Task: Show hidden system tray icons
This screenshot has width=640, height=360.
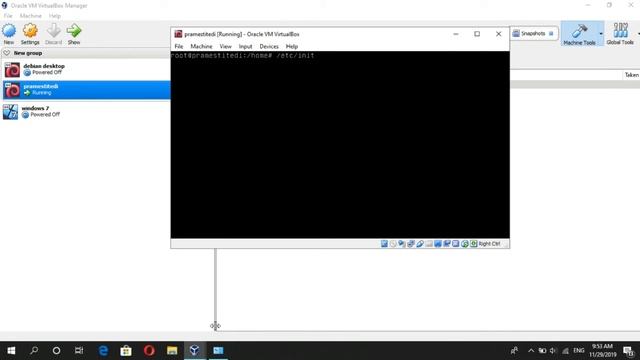Action: pyautogui.click(x=531, y=351)
